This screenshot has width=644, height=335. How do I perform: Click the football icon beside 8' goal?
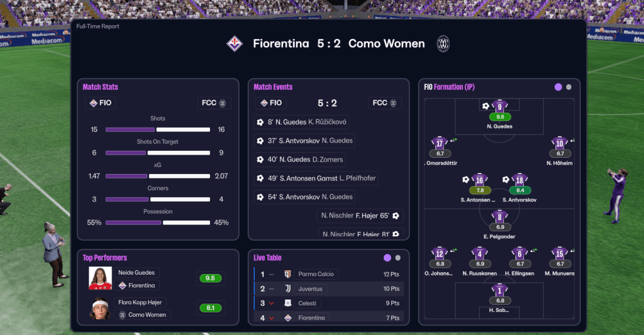pyautogui.click(x=260, y=122)
